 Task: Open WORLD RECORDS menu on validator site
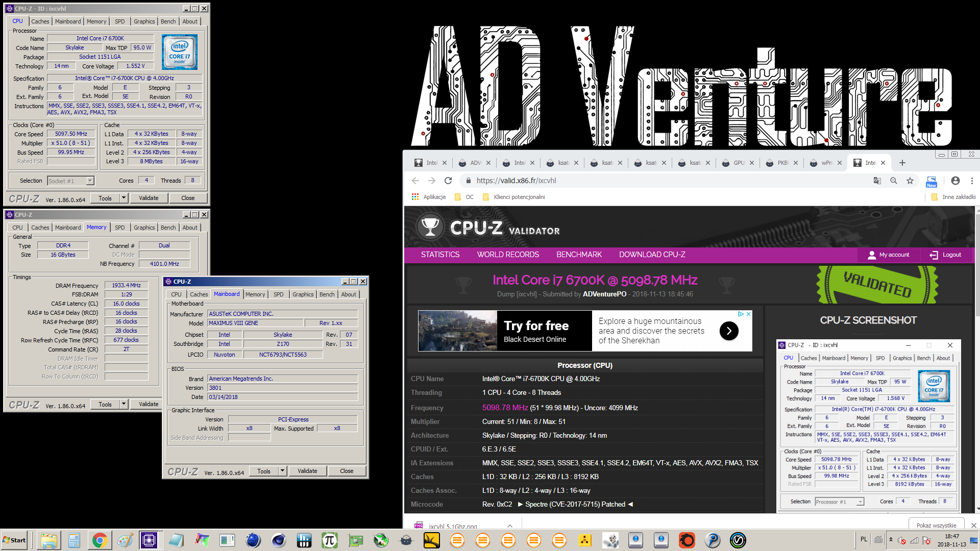[508, 255]
